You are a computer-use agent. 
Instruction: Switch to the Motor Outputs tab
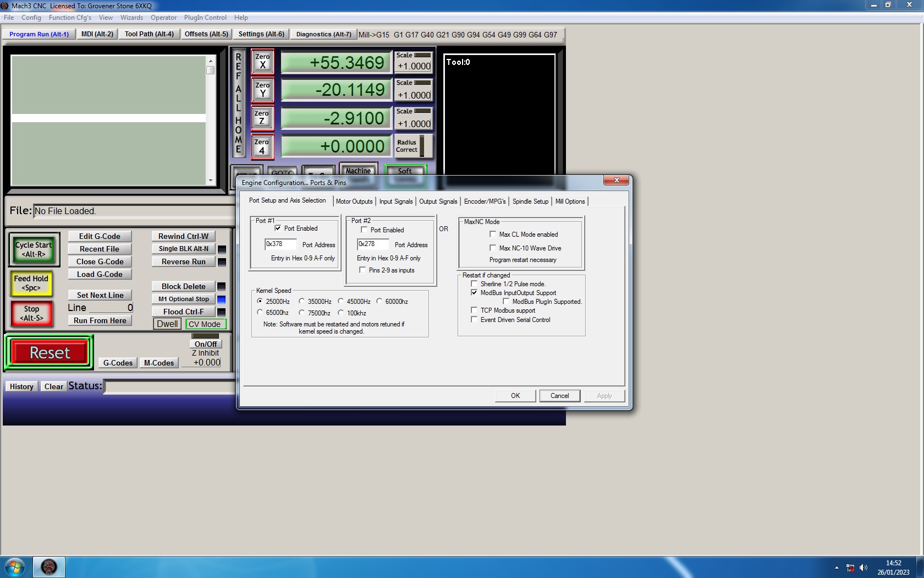[354, 201]
